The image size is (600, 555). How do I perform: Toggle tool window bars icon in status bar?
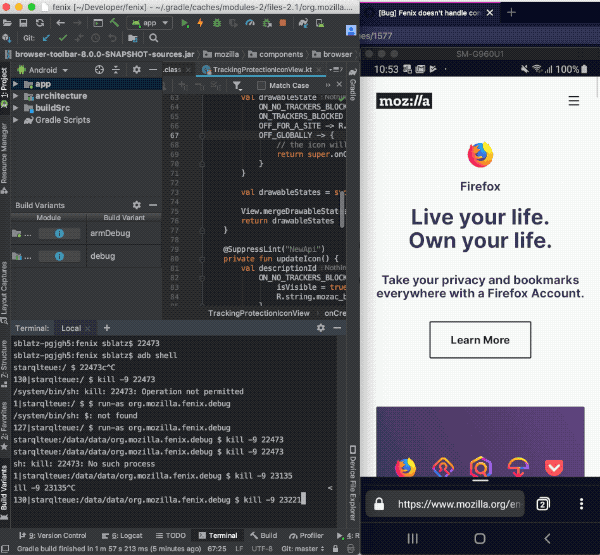5,548
